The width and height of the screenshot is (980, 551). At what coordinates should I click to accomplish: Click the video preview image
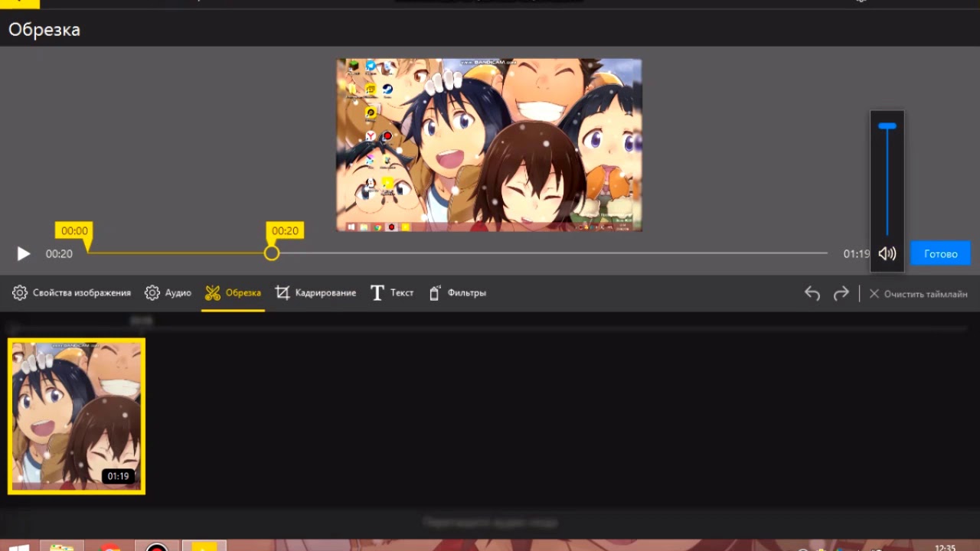tap(489, 145)
